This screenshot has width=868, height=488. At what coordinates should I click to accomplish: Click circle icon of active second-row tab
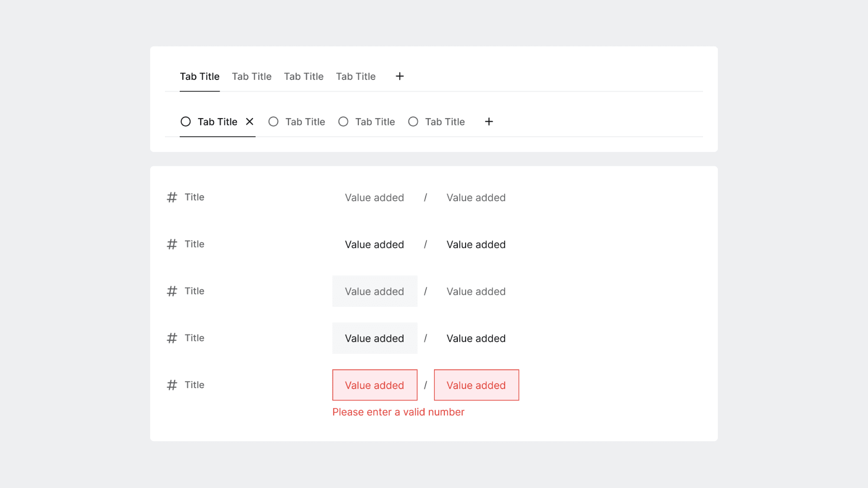pos(186,122)
